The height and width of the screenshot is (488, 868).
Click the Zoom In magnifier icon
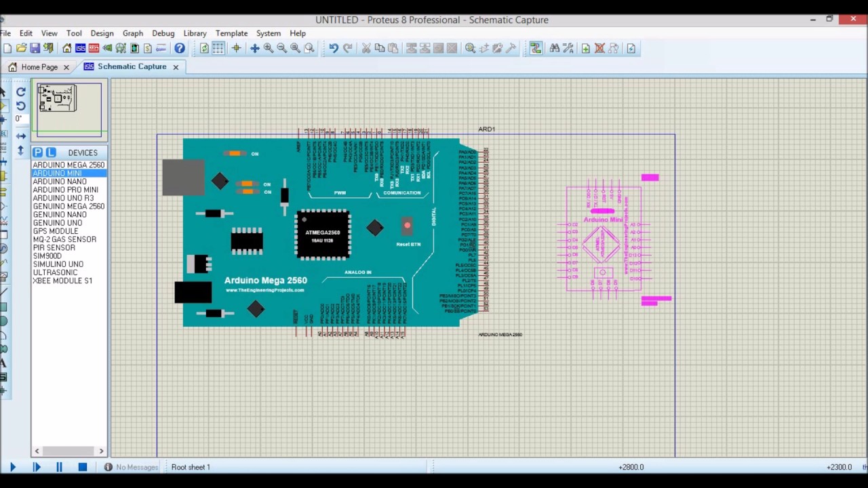tap(269, 48)
